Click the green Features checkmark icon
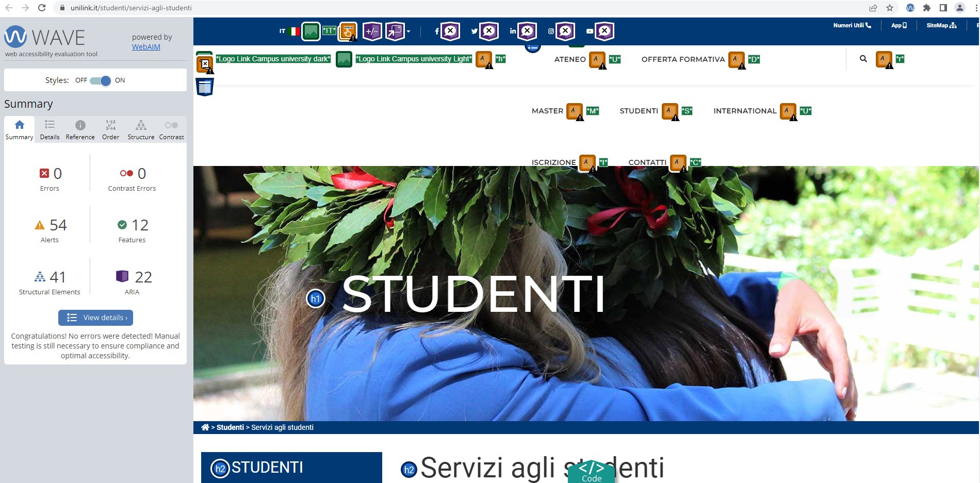 pyautogui.click(x=122, y=225)
